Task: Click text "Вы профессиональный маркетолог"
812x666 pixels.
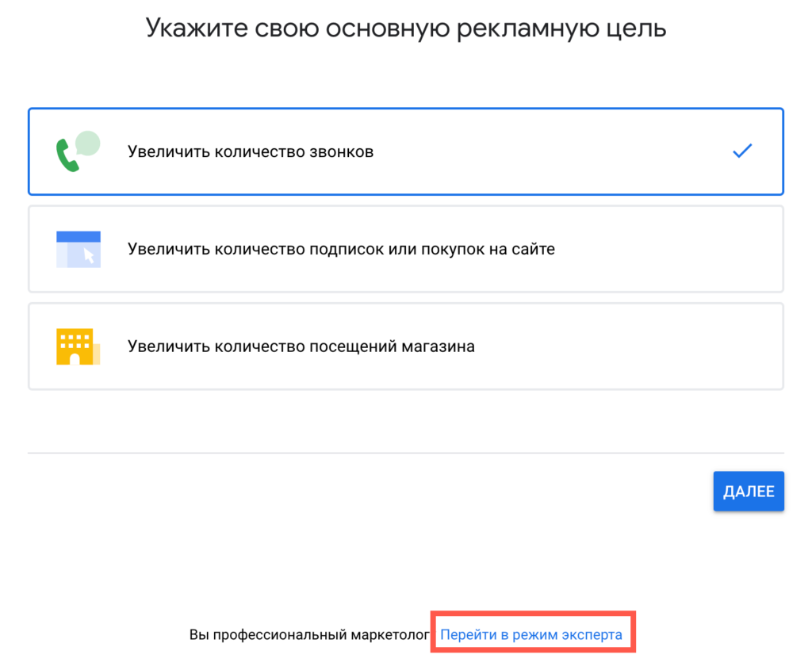Action: point(309,634)
